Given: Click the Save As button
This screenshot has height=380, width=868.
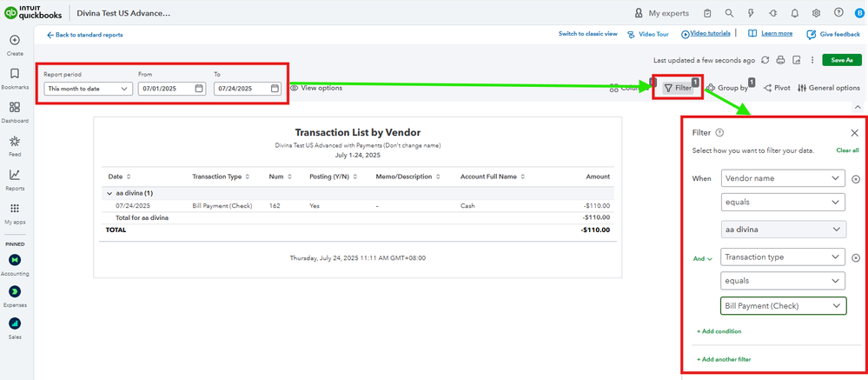Looking at the screenshot, I should (x=841, y=60).
